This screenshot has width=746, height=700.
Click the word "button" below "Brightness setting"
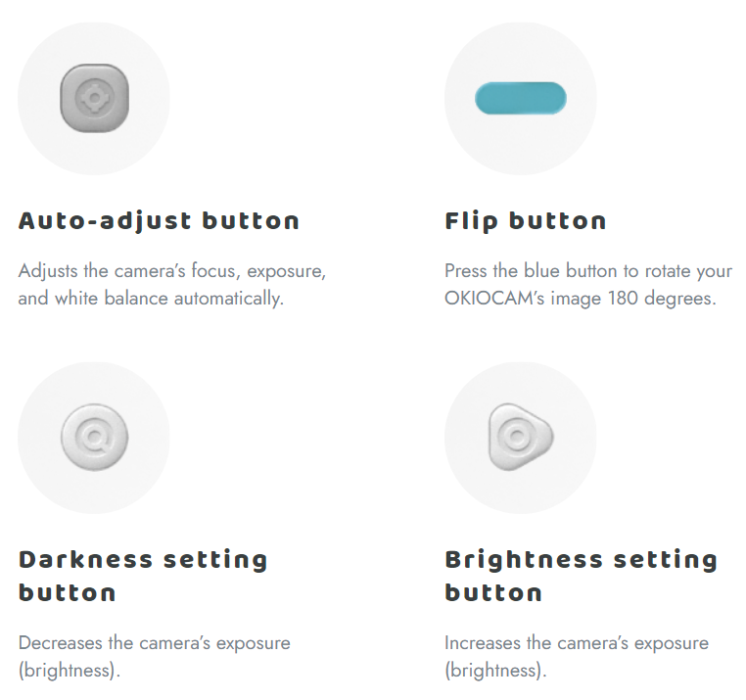[x=493, y=593]
